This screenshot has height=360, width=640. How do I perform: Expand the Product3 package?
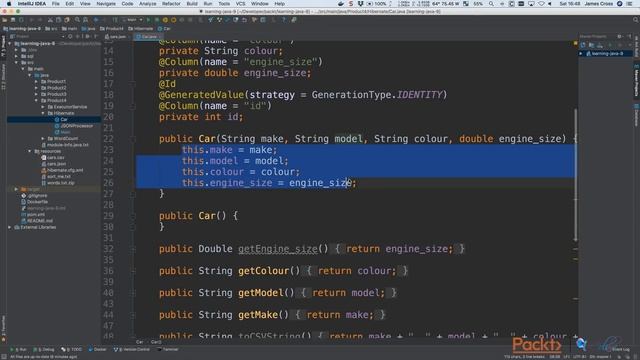click(36, 94)
